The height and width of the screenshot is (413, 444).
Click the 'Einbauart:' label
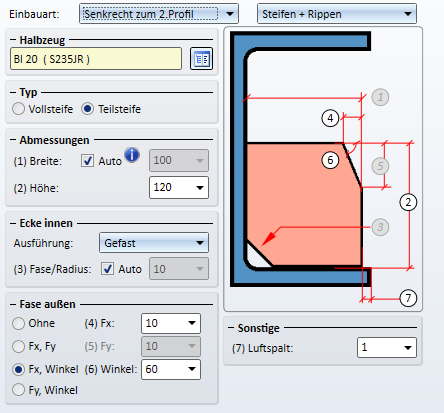(34, 14)
